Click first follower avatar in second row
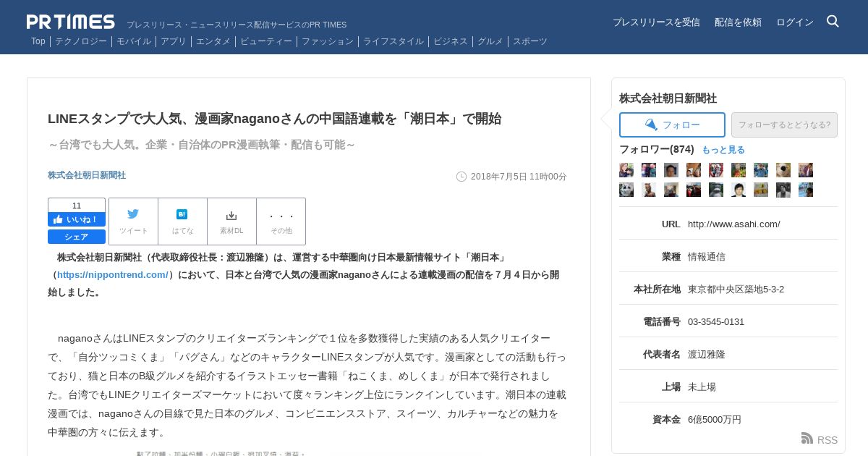 (x=626, y=190)
